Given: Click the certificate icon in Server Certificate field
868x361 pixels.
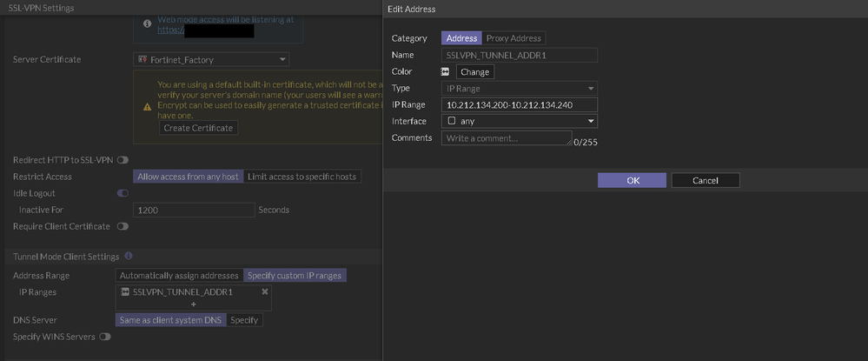Looking at the screenshot, I should pyautogui.click(x=142, y=59).
